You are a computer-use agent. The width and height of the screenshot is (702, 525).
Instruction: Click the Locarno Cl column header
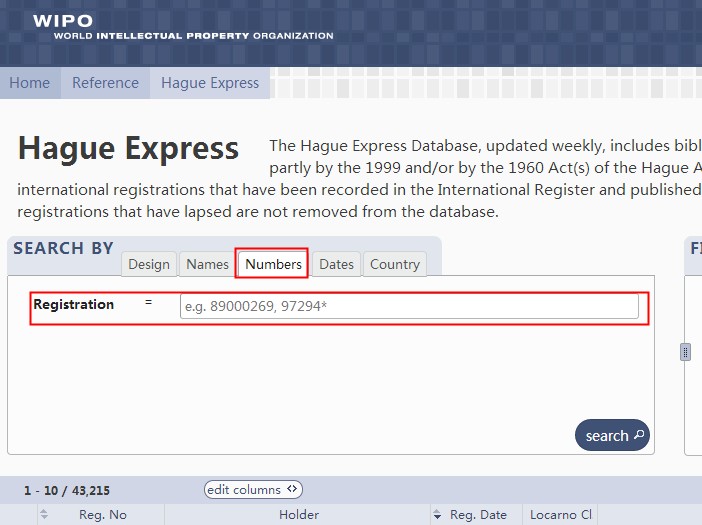click(x=561, y=515)
